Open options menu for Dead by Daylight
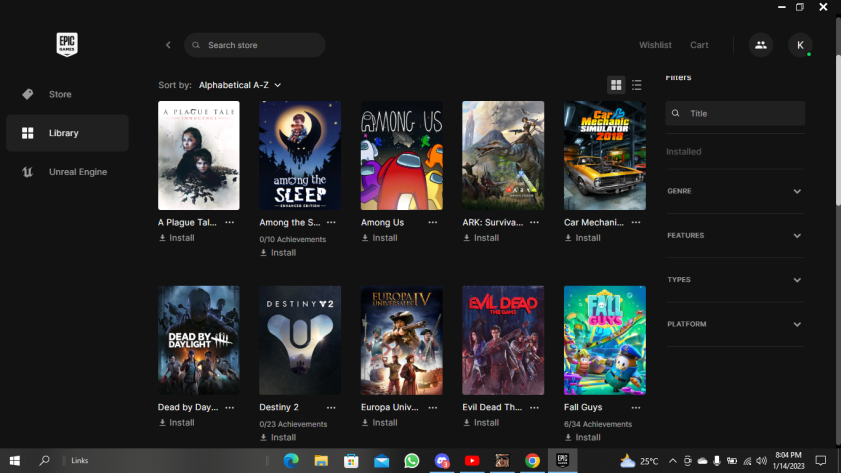Screen dimensions: 841x473 230,408
